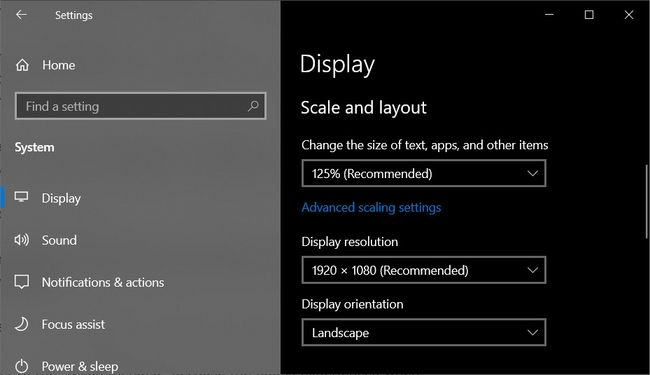Maximize the Settings window
The width and height of the screenshot is (650, 375).
click(589, 15)
